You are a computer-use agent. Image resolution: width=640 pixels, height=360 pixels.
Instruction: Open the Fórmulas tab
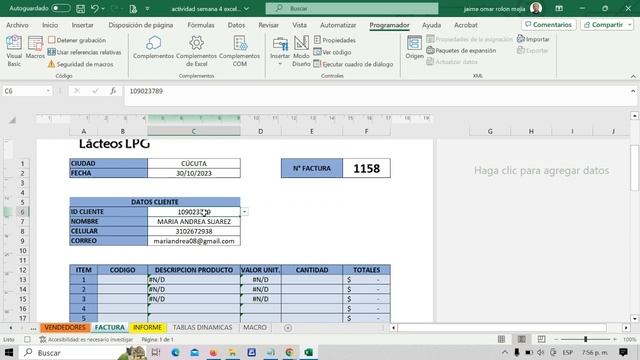pos(201,25)
